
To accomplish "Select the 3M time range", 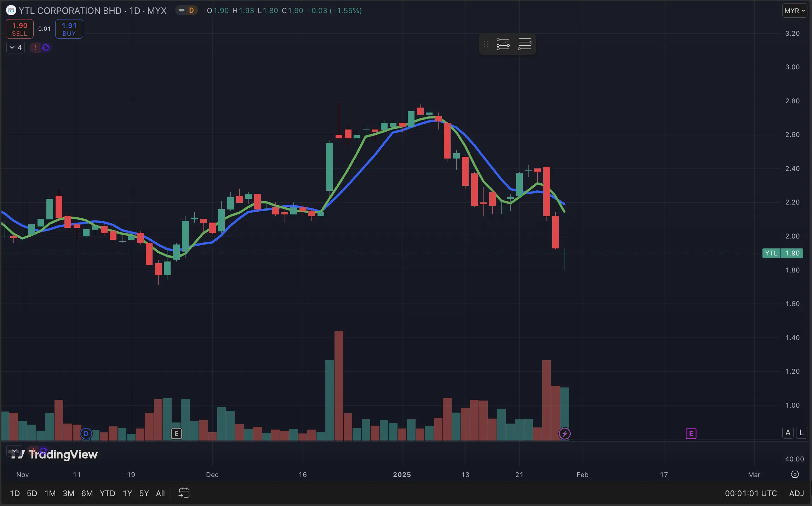I will [68, 493].
